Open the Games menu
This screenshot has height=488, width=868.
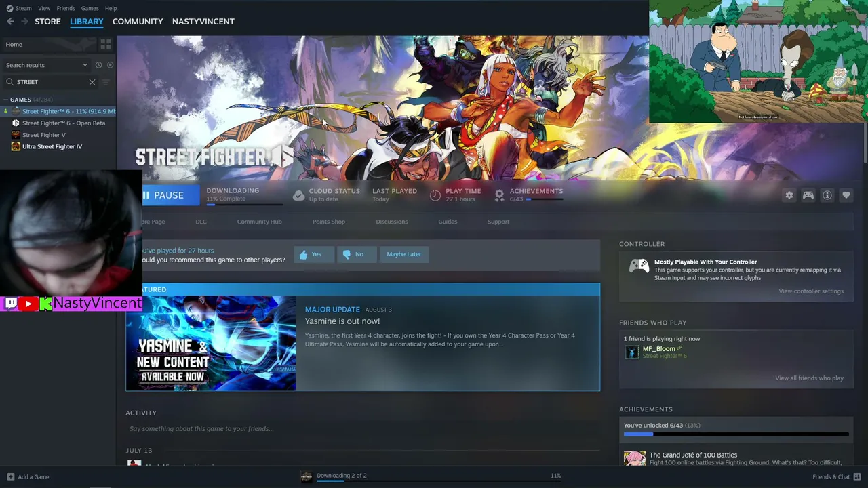tap(90, 8)
